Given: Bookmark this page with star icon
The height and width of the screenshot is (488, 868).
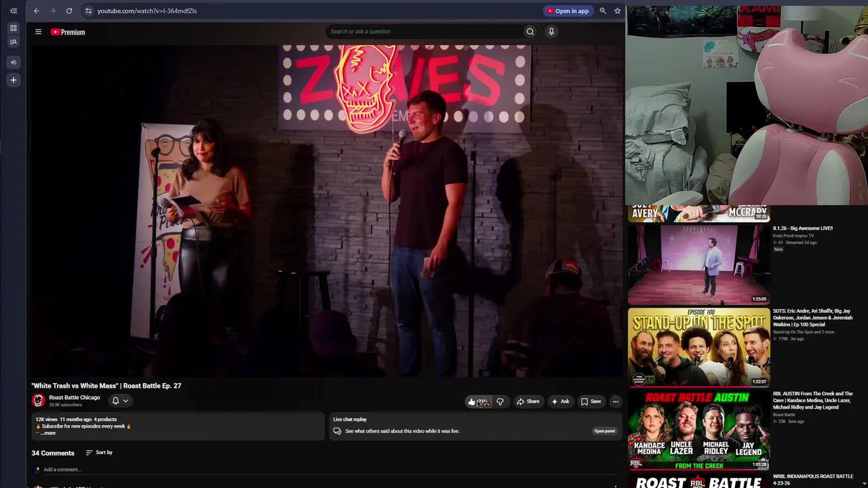Looking at the screenshot, I should tap(617, 11).
